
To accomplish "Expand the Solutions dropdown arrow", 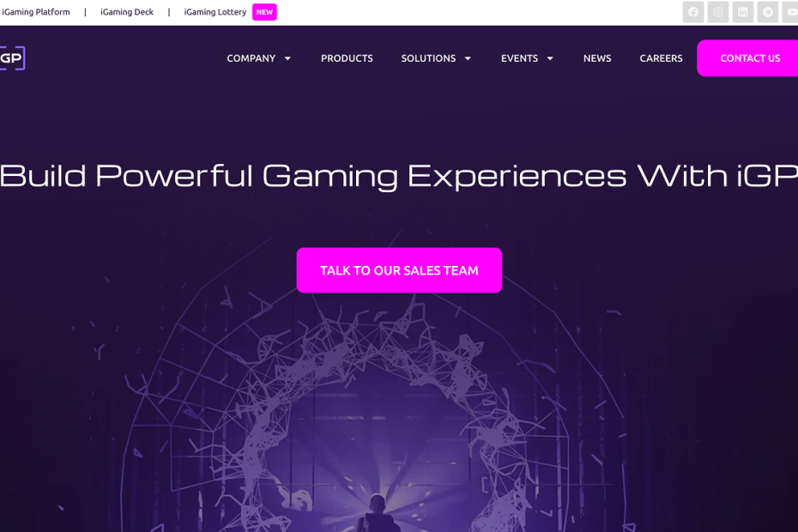I will (468, 58).
